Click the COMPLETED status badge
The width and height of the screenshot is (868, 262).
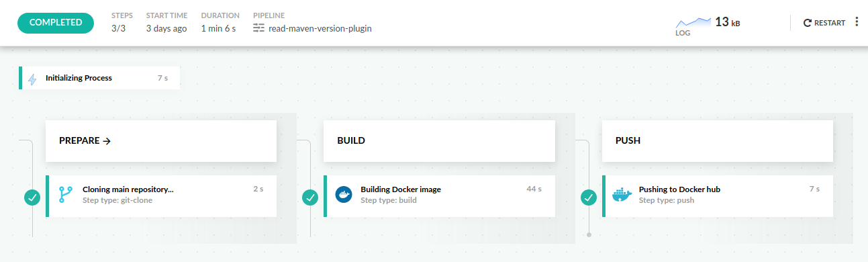[x=56, y=22]
